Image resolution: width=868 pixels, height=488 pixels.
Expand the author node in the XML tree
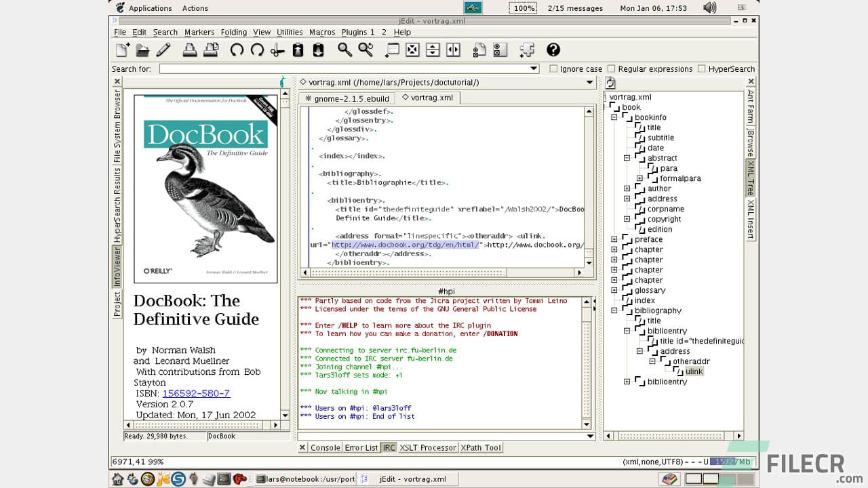coord(626,188)
